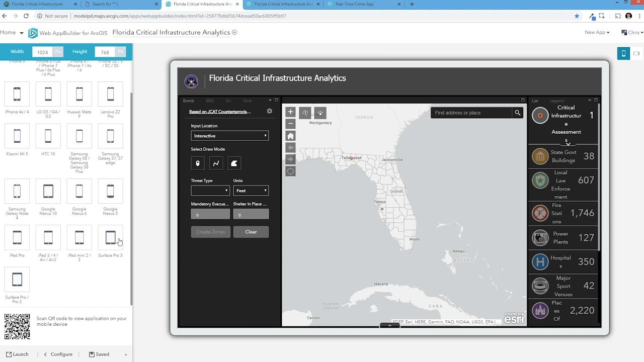Open the Bomb widget settings gear
This screenshot has height=362, width=644.
tap(269, 111)
